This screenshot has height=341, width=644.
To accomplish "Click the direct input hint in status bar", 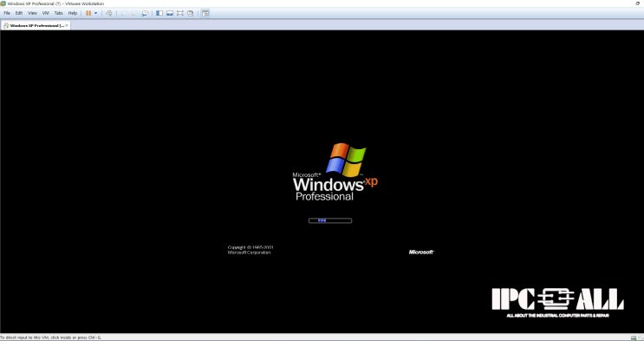I will (51, 338).
